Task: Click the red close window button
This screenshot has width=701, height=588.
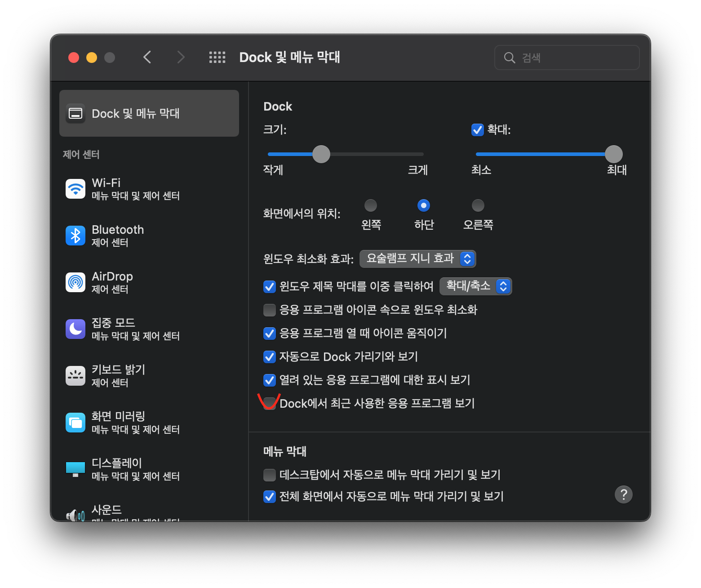Action: tap(74, 58)
